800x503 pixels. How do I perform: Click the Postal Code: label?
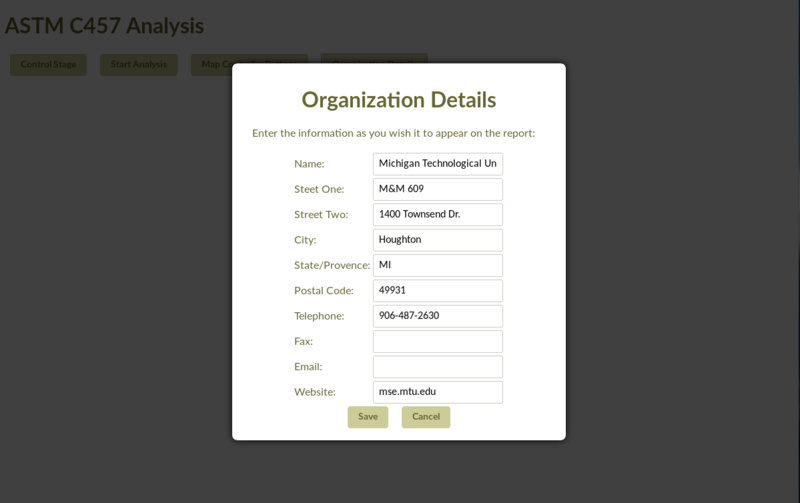point(324,291)
